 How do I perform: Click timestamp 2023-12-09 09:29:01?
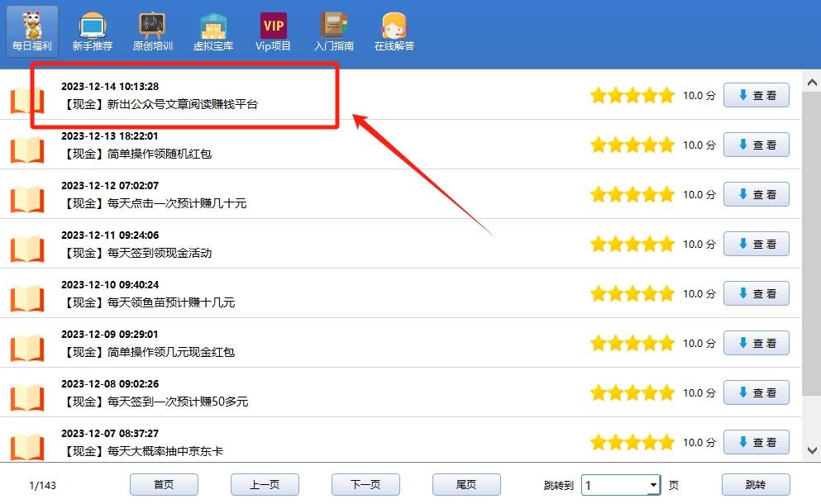click(x=110, y=335)
